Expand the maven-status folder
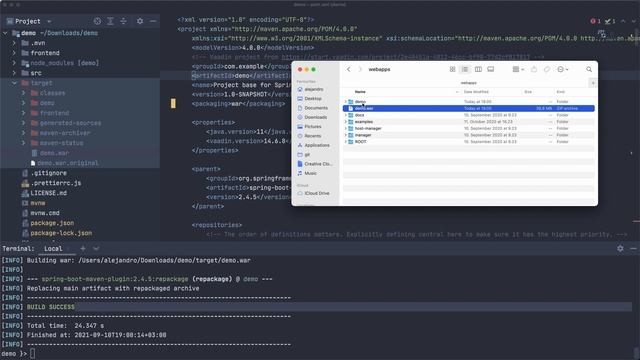The width and height of the screenshot is (640, 360). pyautogui.click(x=24, y=143)
